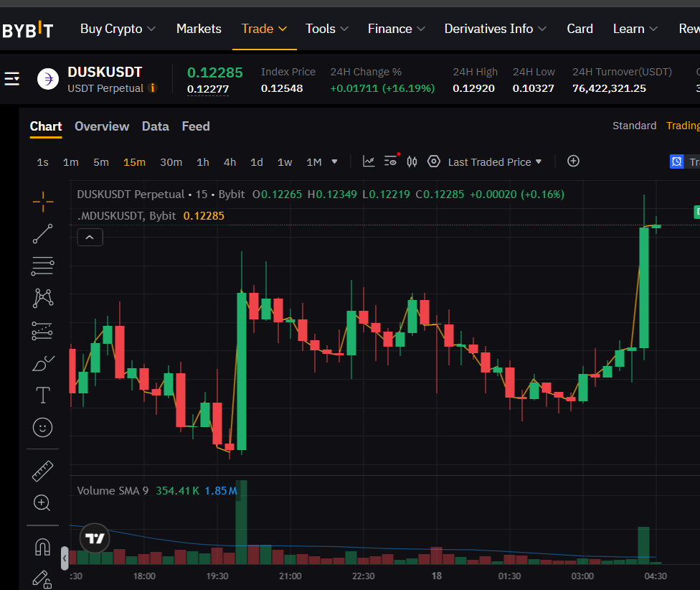The width and height of the screenshot is (700, 590).
Task: Switch to the Overview tab
Action: (102, 126)
